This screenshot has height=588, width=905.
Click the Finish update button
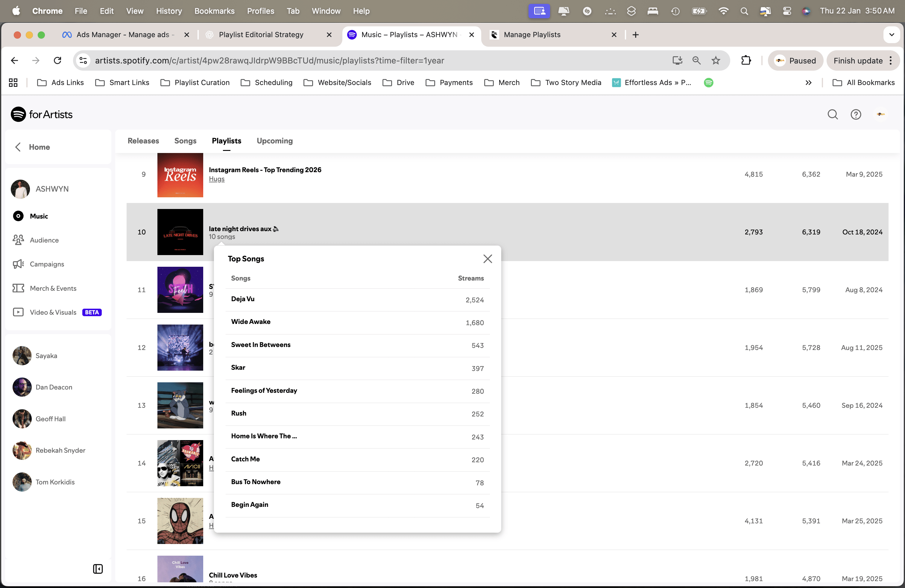[x=858, y=60]
